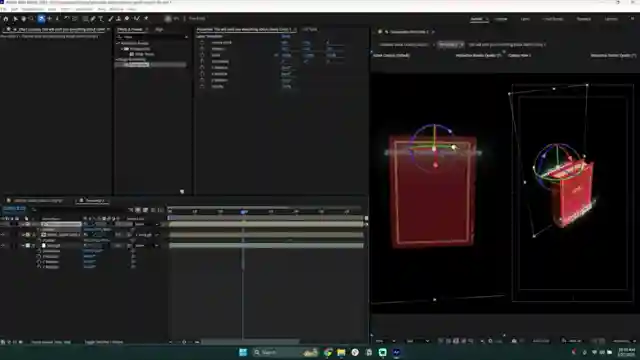Collapse the Image Utilities category
Image resolution: width=640 pixels, height=360 pixels.
[x=117, y=60]
